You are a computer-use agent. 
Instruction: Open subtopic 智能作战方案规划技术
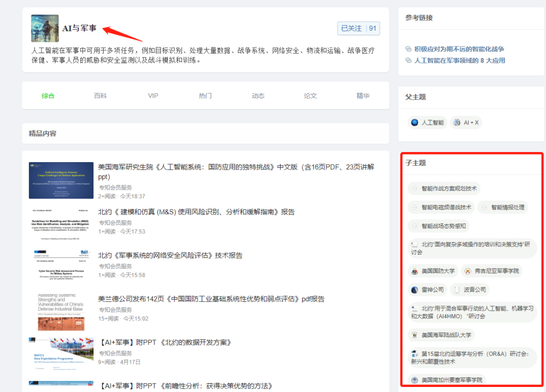444,188
